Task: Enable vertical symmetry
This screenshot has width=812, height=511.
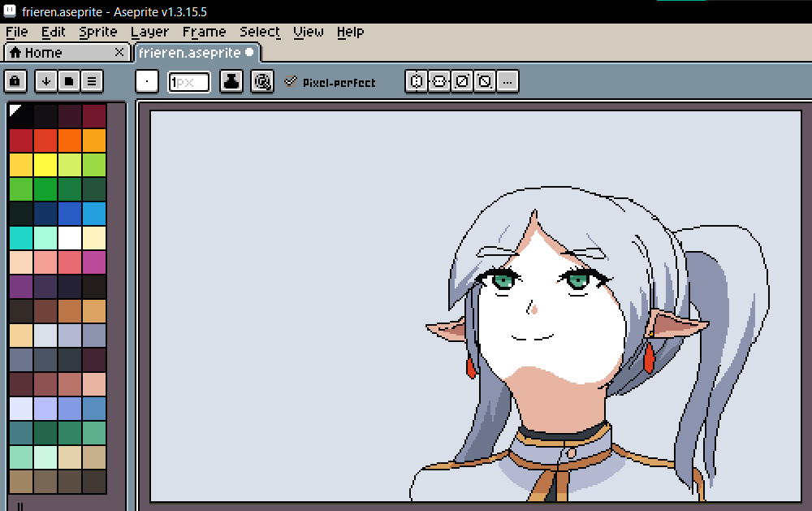Action: pos(439,81)
